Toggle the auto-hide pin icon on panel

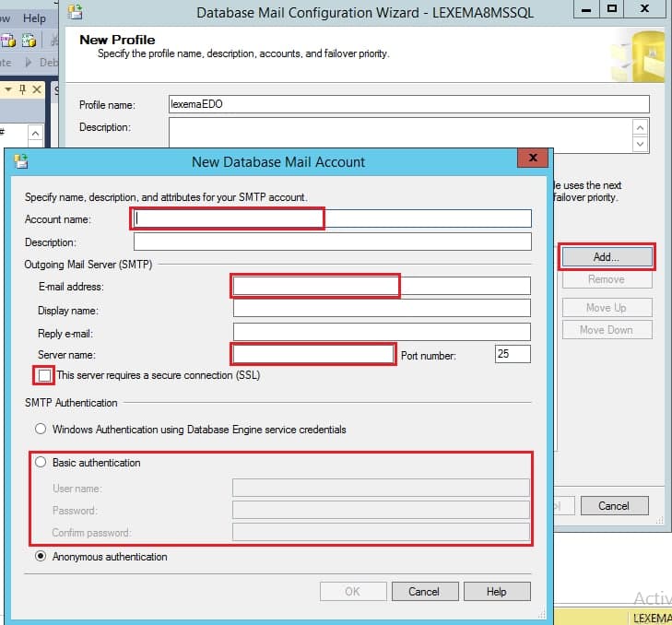click(23, 89)
